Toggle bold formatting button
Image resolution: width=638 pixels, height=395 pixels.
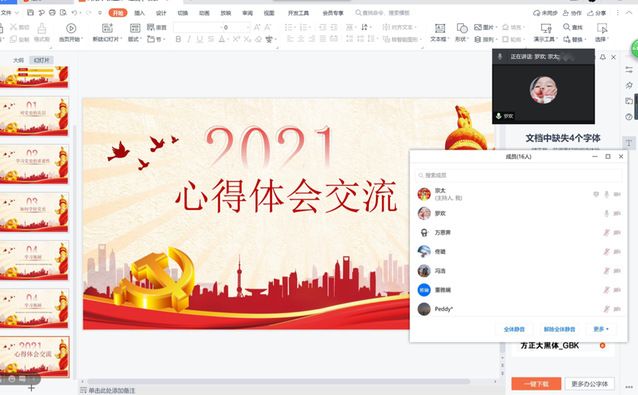coord(178,39)
